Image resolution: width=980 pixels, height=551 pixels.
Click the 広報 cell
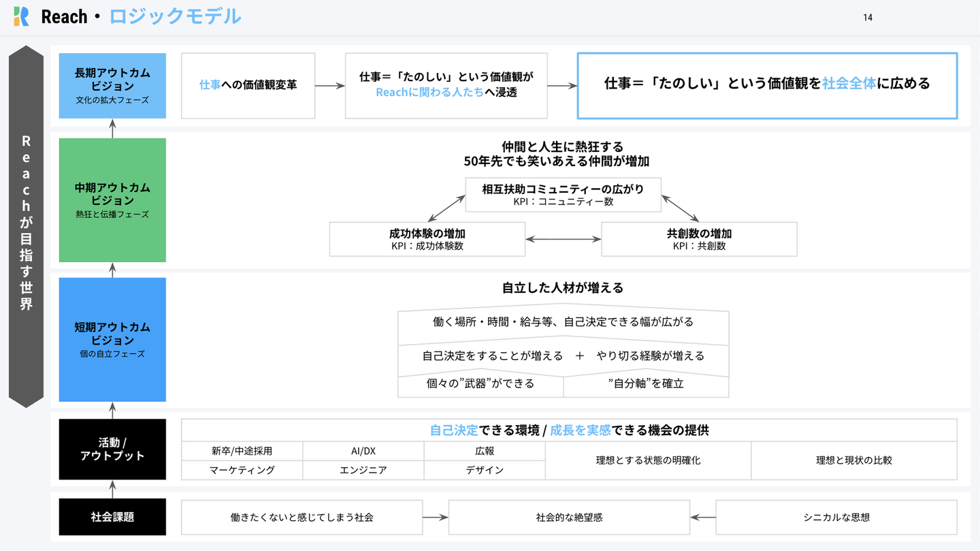click(x=485, y=451)
